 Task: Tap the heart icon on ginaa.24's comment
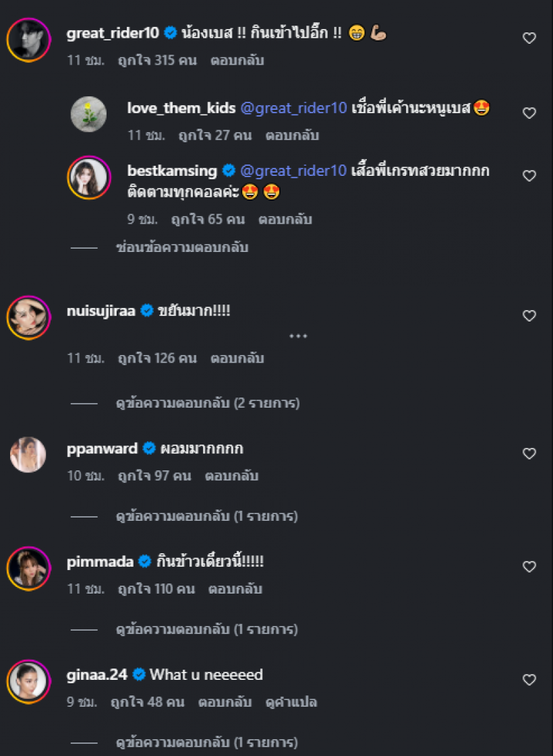coord(530,680)
